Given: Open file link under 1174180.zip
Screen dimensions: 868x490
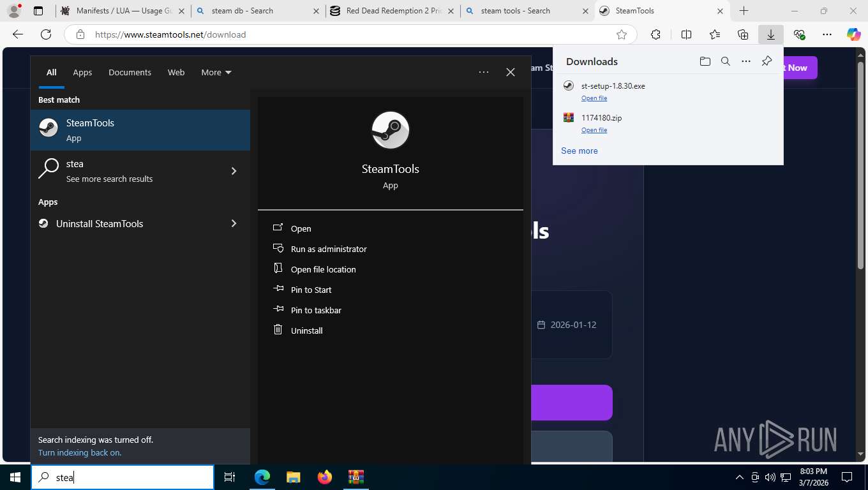Looking at the screenshot, I should 594,130.
